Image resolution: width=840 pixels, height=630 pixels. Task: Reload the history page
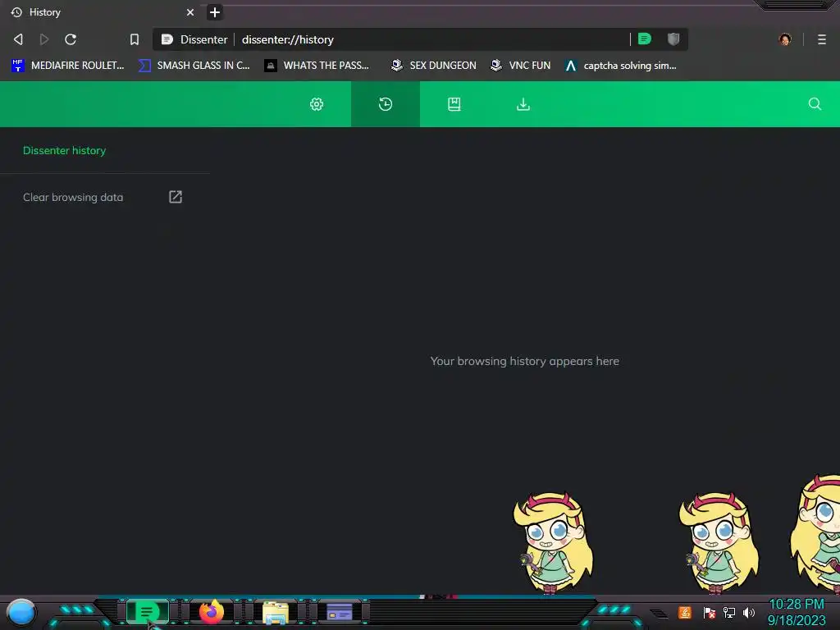[71, 39]
